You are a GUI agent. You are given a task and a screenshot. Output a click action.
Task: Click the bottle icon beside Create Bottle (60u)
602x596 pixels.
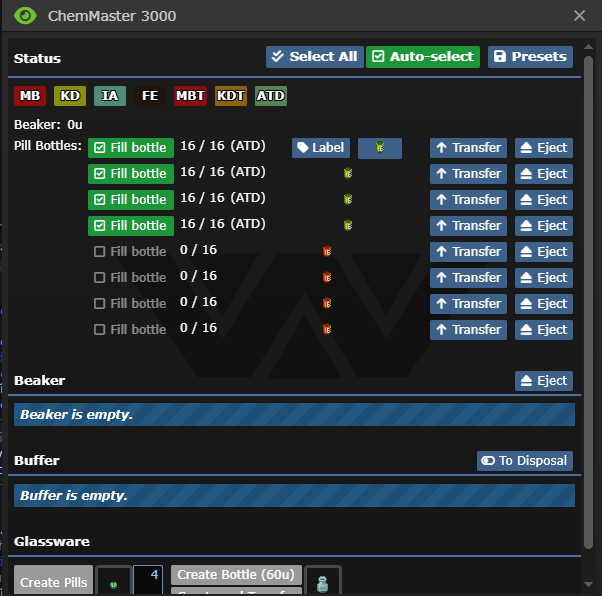323,582
